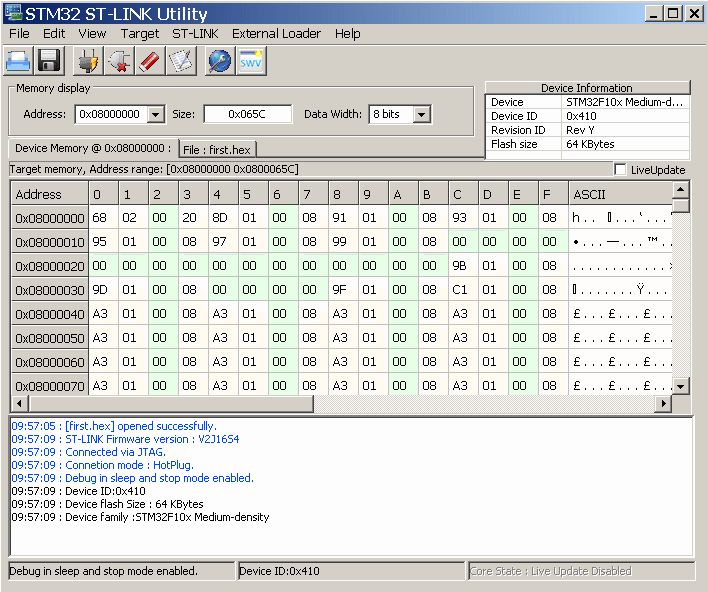Open the Data Width dropdown
This screenshot has width=708, height=592.
tap(421, 115)
